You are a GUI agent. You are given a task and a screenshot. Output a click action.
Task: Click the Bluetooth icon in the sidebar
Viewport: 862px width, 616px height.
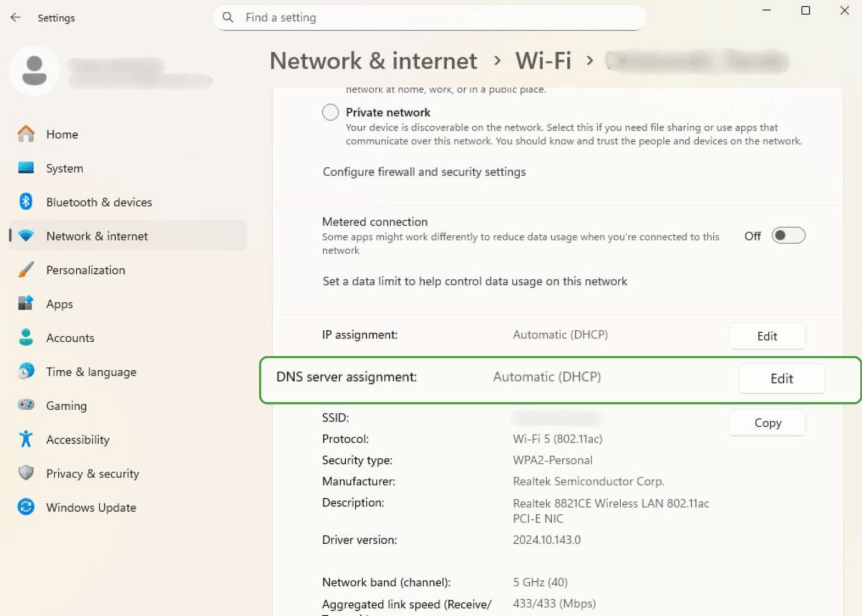click(x=26, y=201)
